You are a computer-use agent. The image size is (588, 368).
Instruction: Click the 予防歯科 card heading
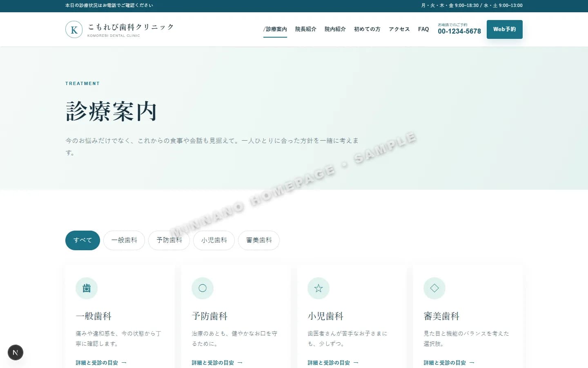tap(209, 316)
